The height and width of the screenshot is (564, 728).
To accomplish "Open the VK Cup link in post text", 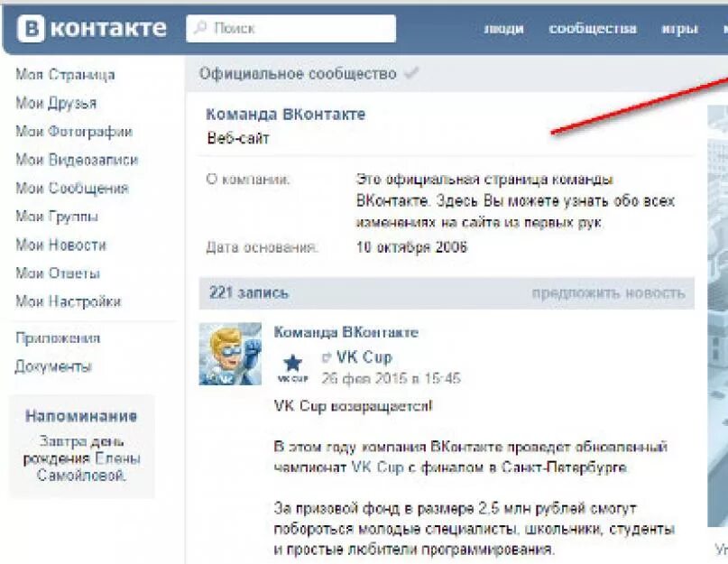I will (377, 467).
